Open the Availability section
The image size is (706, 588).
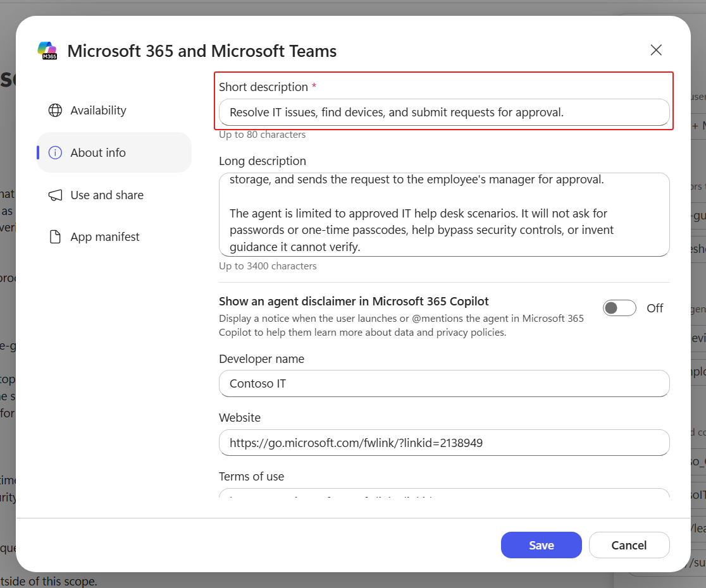[114, 110]
